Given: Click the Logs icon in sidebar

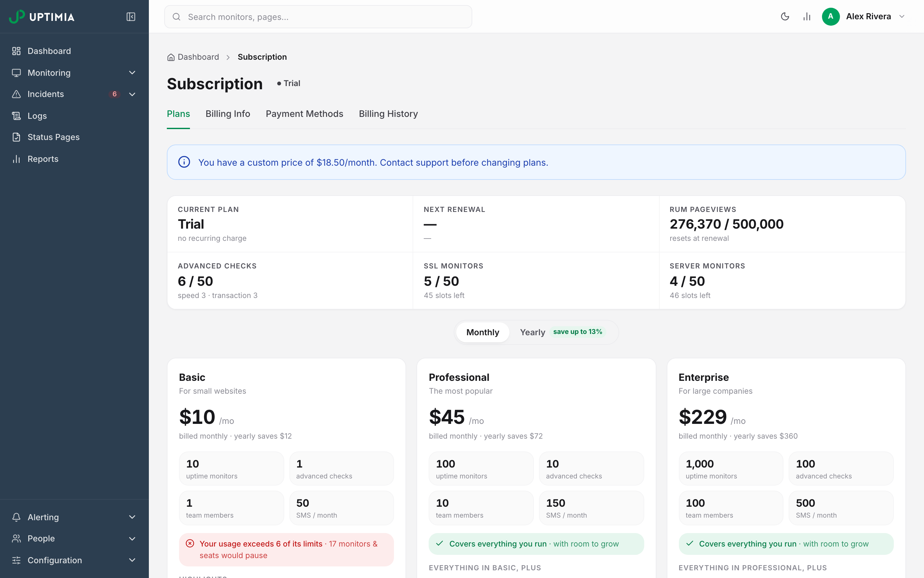Looking at the screenshot, I should point(16,116).
